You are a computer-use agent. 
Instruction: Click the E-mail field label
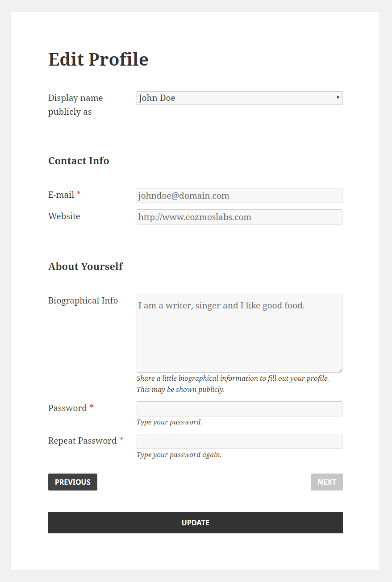click(x=61, y=195)
